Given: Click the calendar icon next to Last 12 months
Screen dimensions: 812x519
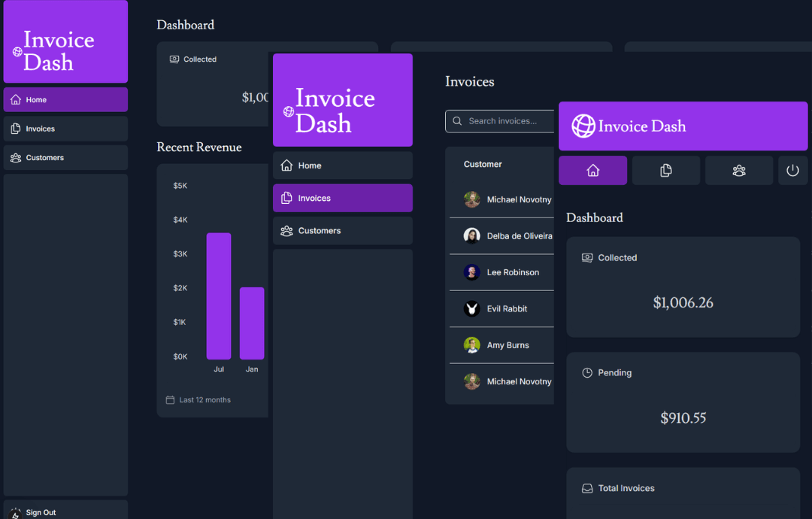Looking at the screenshot, I should pyautogui.click(x=169, y=399).
